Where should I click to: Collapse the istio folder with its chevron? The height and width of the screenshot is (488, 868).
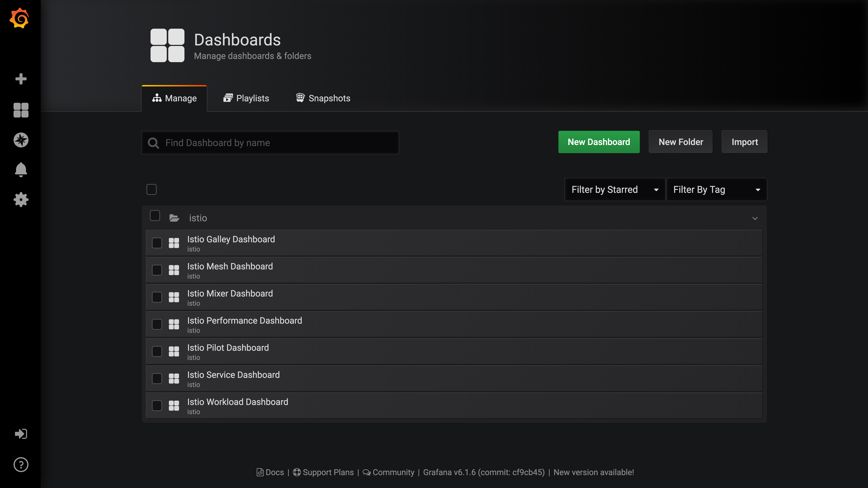coord(755,218)
